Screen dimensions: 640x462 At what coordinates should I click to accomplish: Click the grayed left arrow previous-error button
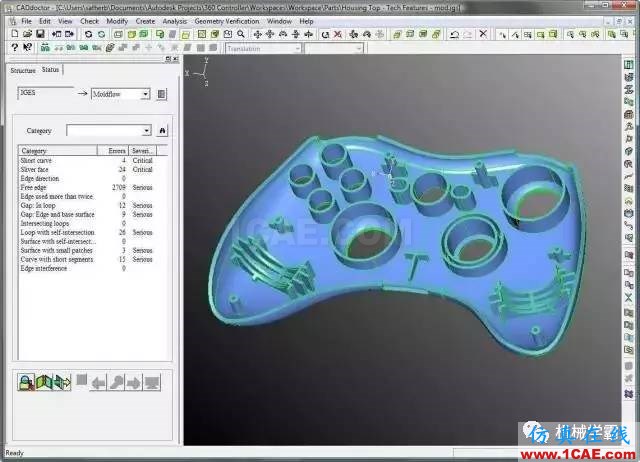[x=98, y=382]
